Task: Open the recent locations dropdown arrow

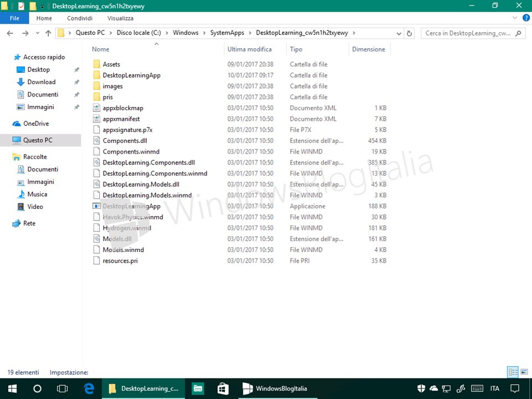Action: [x=37, y=33]
